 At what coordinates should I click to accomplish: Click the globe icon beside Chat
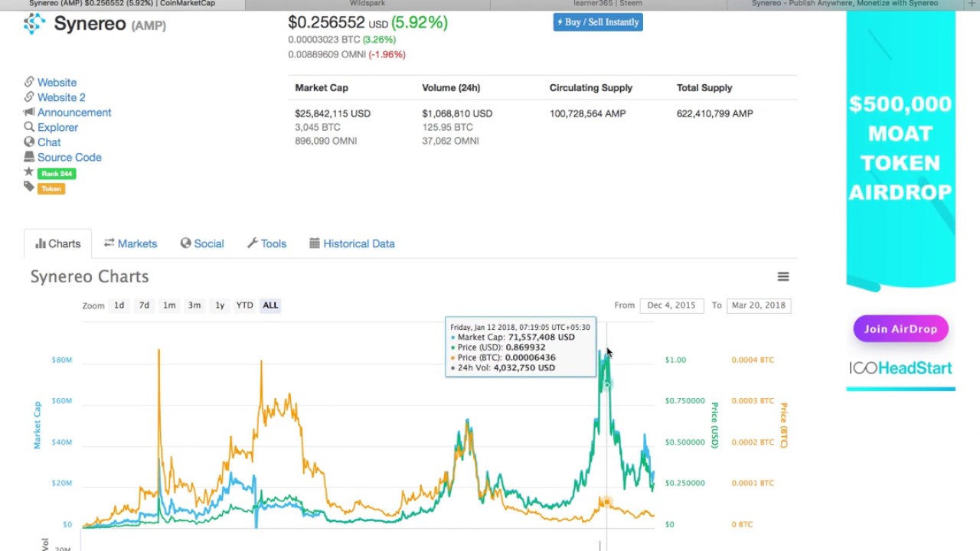coord(29,142)
